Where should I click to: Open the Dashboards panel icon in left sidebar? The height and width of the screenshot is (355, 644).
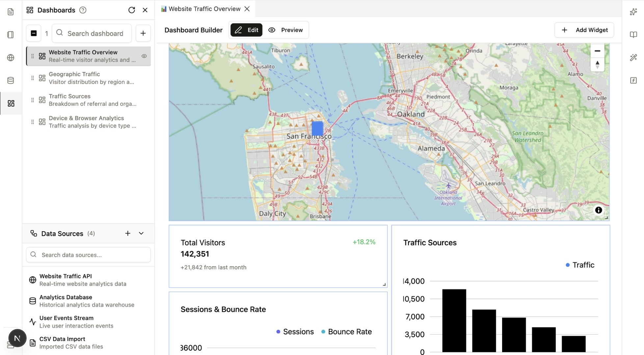pos(11,103)
